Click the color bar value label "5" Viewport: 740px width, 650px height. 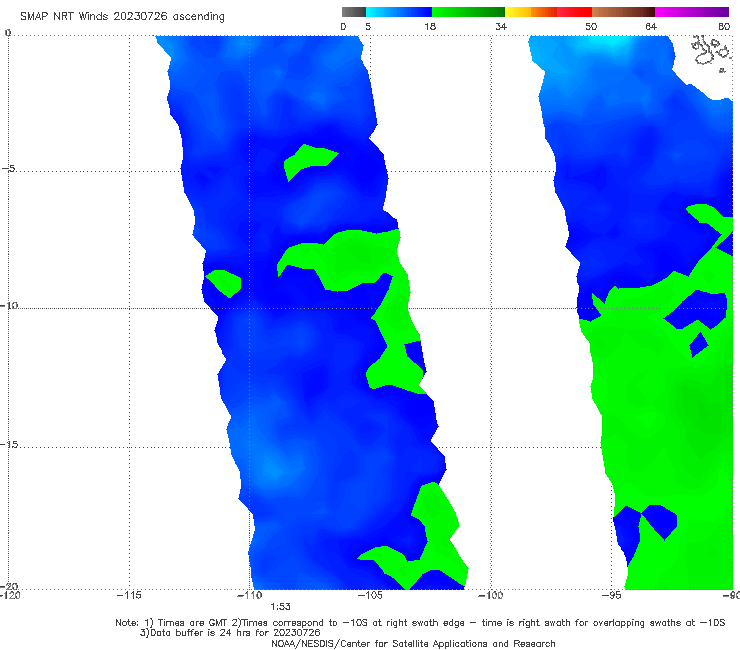(368, 26)
